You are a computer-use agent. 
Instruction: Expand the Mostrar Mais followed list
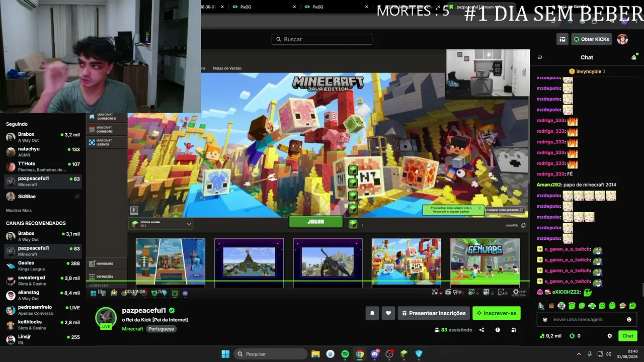19,210
